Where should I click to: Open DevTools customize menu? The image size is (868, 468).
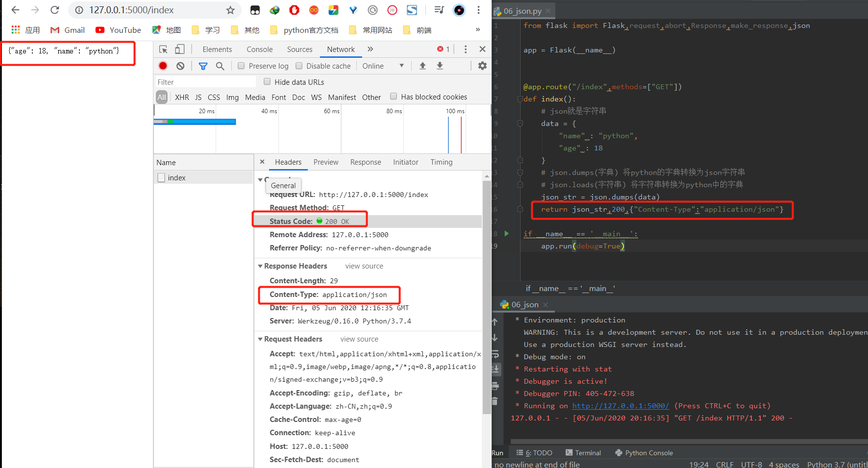point(466,49)
